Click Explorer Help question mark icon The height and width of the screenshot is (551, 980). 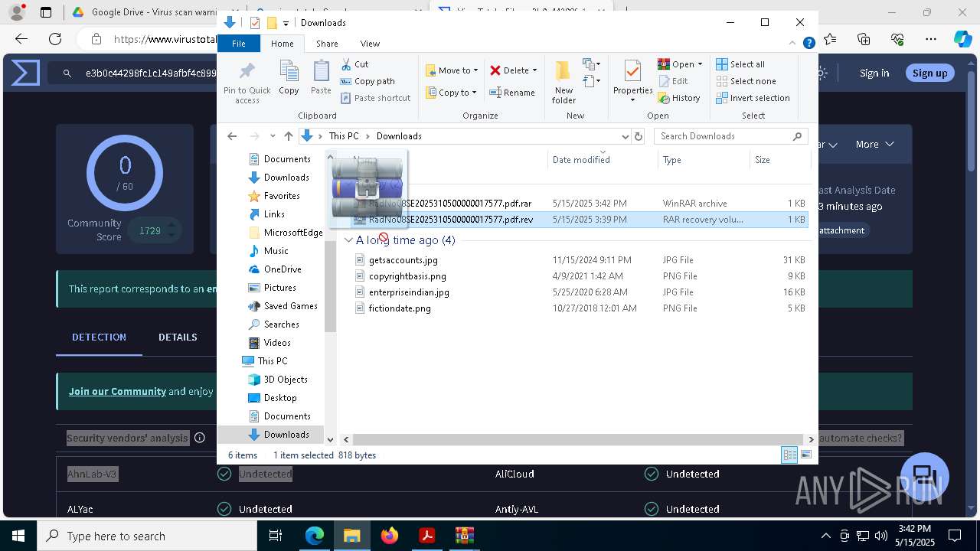[x=808, y=44]
